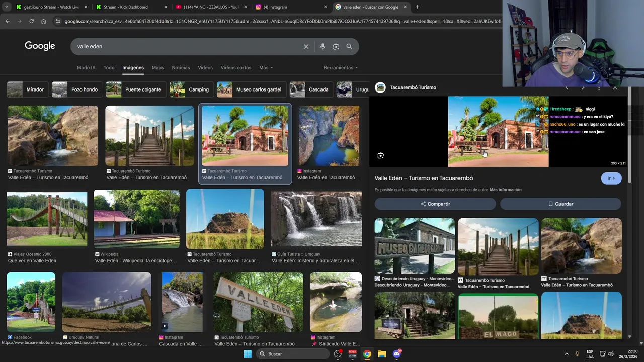Viewport: 644px width, 362px height.
Task: Open Modo IA search mode
Action: [86, 68]
